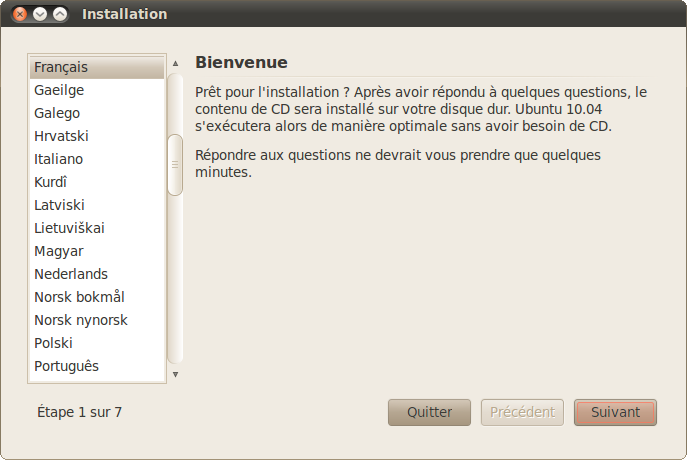Minimize the Installation window
Screen dimensions: 687x460
tap(40, 15)
